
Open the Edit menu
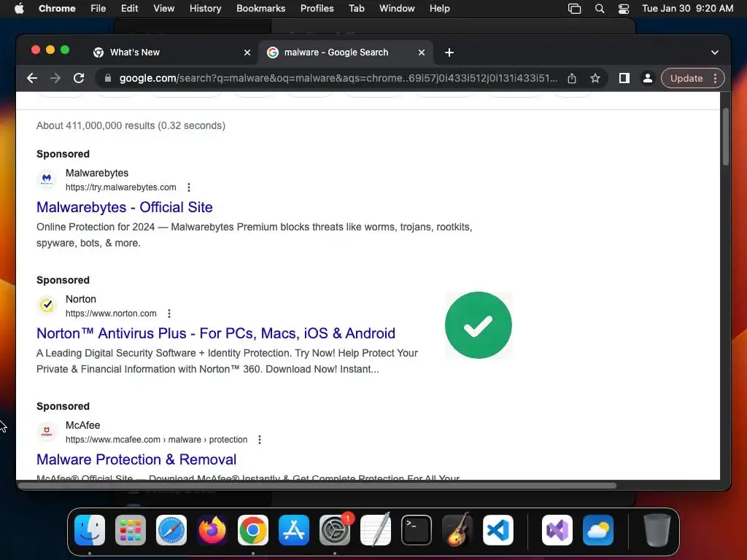click(x=129, y=8)
